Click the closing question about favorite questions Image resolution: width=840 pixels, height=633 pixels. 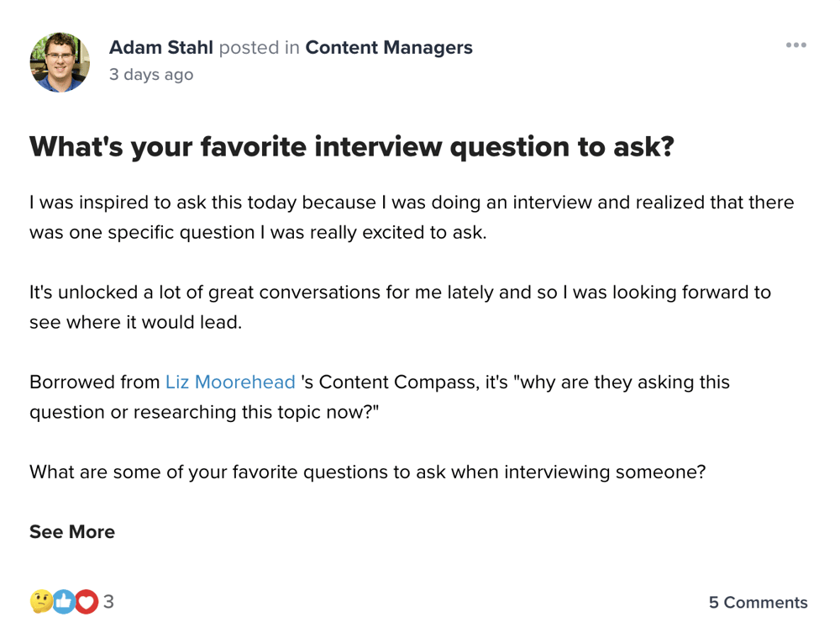pos(367,472)
